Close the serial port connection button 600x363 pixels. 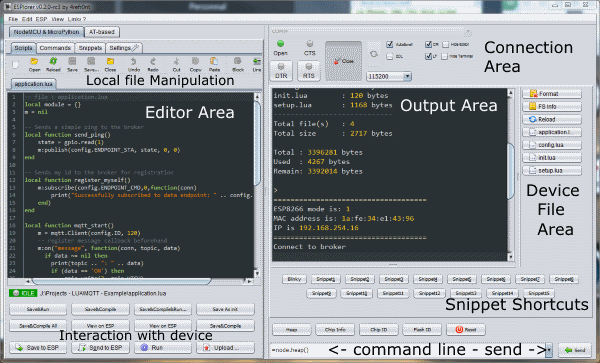pyautogui.click(x=343, y=61)
